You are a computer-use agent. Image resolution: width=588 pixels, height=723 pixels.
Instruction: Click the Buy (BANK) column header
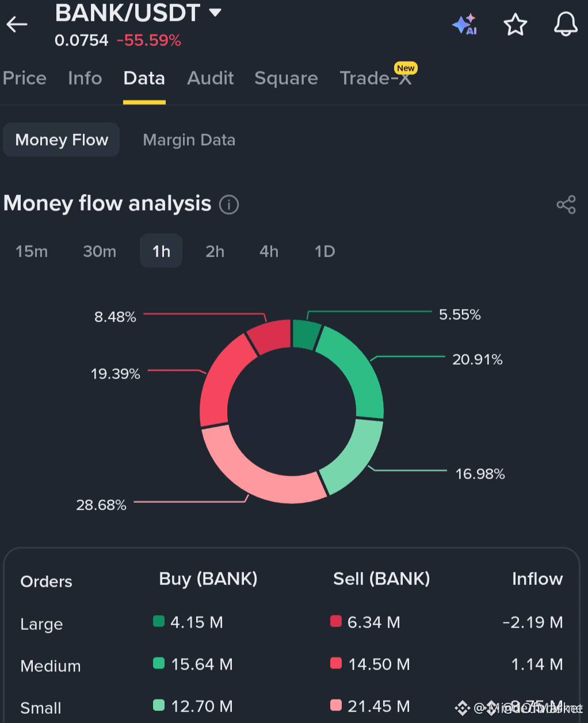[208, 579]
